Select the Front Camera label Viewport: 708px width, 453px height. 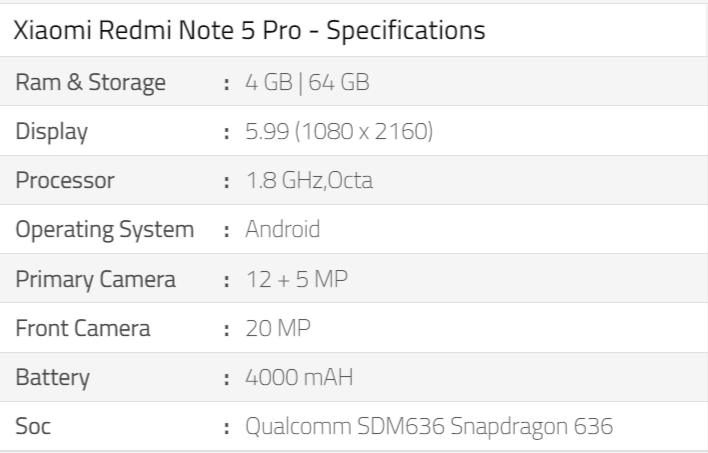tap(83, 328)
